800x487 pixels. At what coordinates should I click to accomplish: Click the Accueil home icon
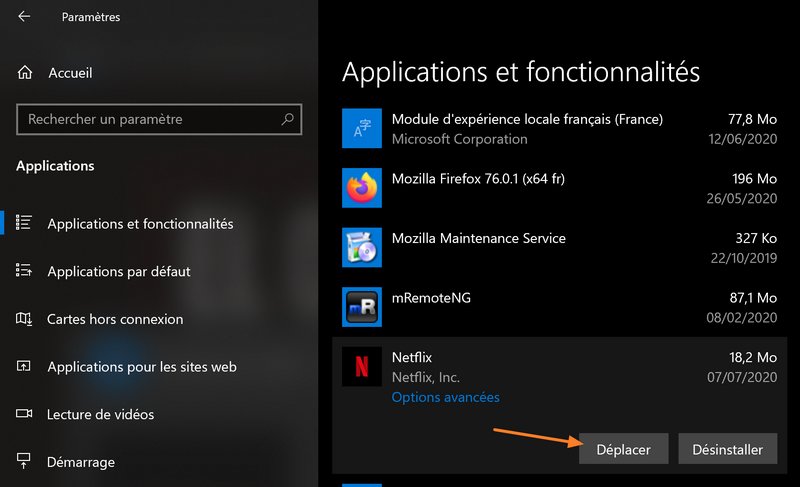[24, 72]
